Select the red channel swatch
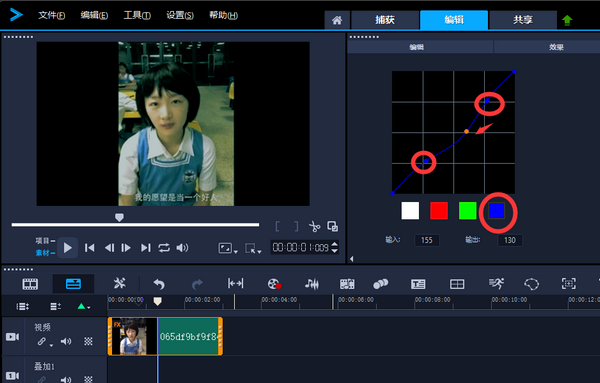Screen dimensions: 600x383 (439, 210)
